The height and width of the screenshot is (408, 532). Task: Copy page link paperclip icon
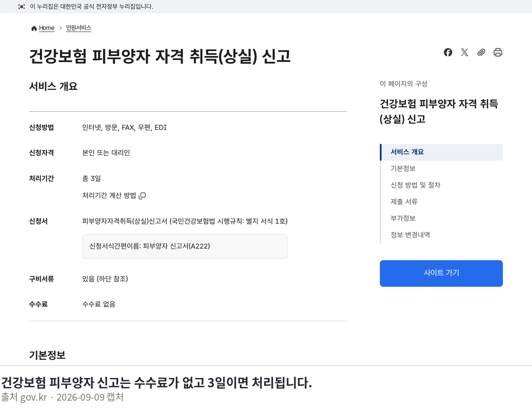click(x=481, y=52)
